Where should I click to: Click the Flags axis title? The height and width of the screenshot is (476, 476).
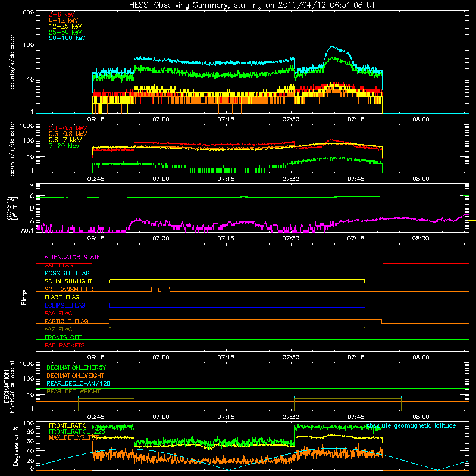24,297
